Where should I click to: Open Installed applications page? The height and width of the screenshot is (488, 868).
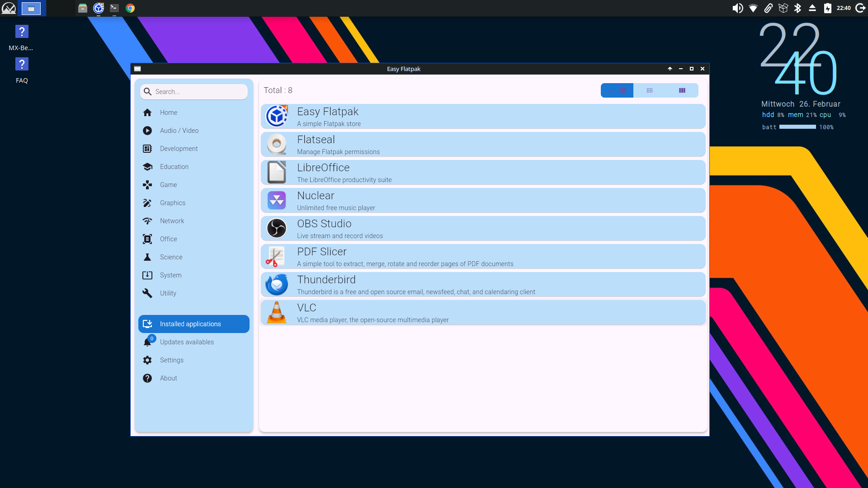pyautogui.click(x=194, y=324)
